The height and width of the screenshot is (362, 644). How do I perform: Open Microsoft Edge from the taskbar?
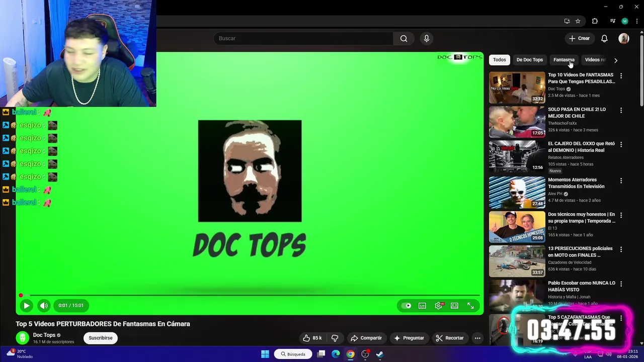pos(336,354)
